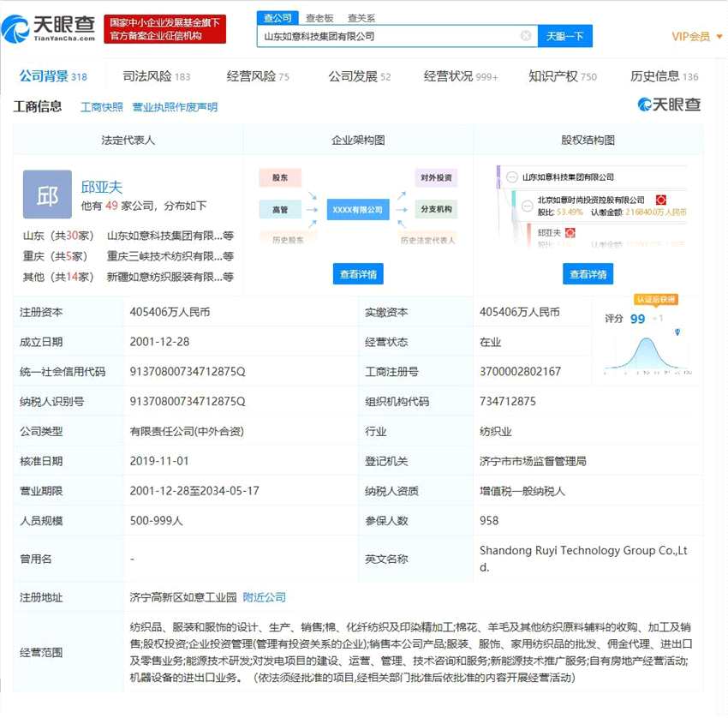Screen dimensions: 728x718
Task: Click red badge icon beside 邱亚夫 in equity tree
Action: point(570,233)
